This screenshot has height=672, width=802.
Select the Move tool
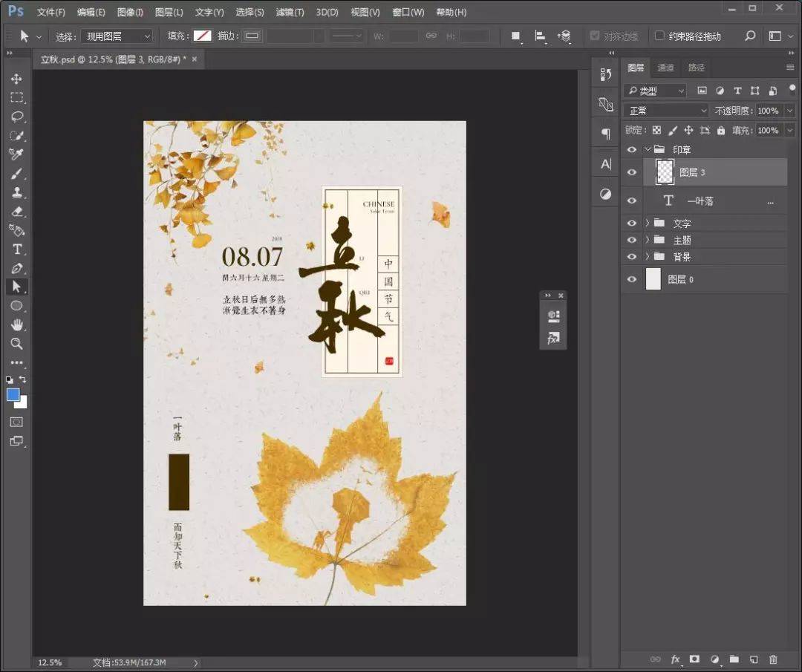pos(16,78)
